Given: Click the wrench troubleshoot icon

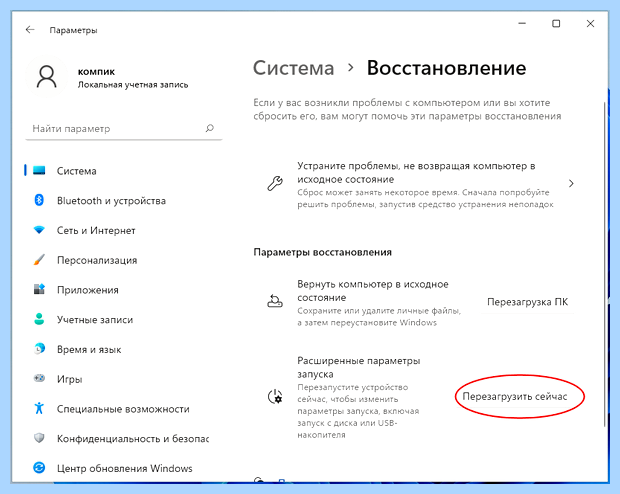Looking at the screenshot, I should pos(275,184).
